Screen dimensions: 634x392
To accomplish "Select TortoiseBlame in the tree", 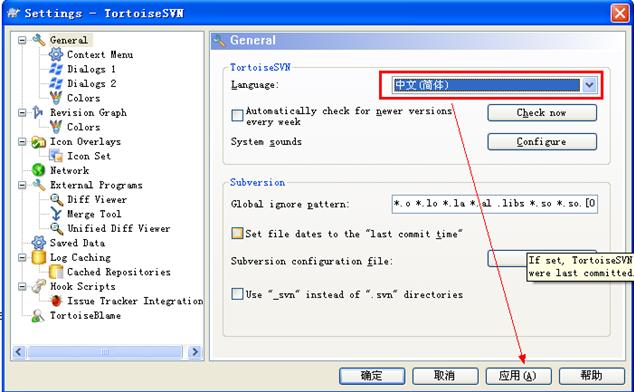I will 85,316.
